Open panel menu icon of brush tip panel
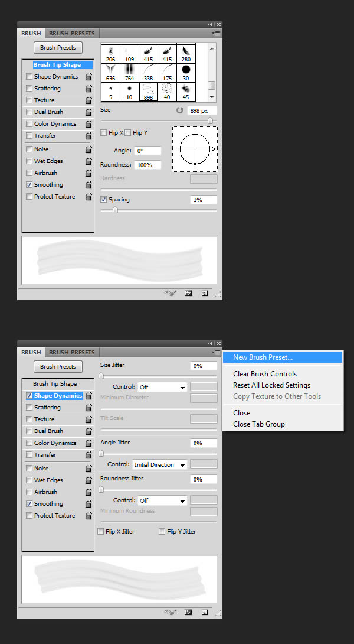354x644 pixels. (217, 33)
